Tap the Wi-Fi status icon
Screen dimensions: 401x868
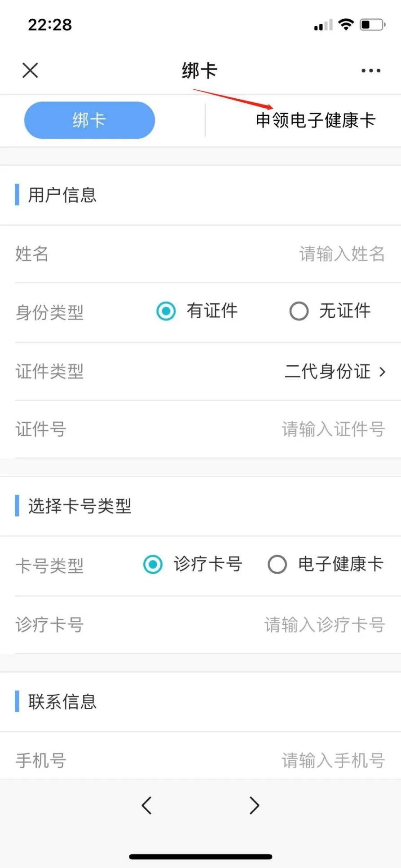pos(346,24)
